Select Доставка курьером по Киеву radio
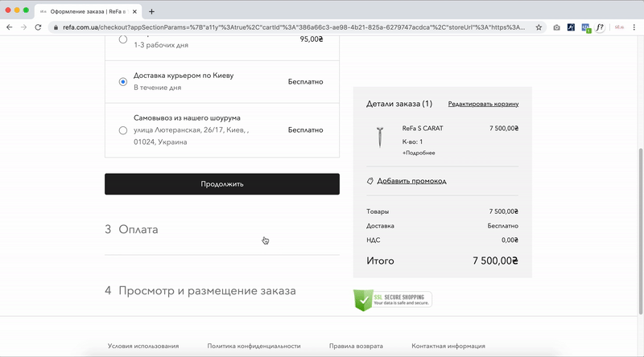This screenshot has height=357, width=644. pyautogui.click(x=123, y=82)
